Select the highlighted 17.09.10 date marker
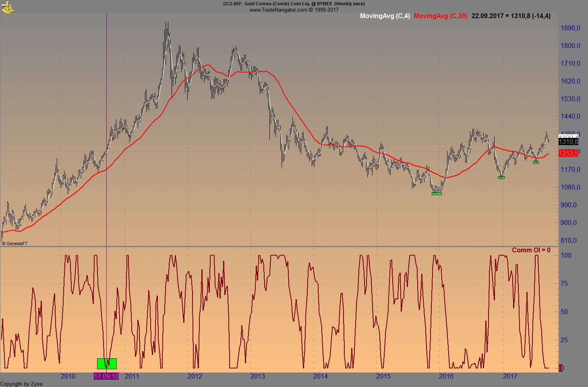The image size is (588, 387). pyautogui.click(x=106, y=376)
